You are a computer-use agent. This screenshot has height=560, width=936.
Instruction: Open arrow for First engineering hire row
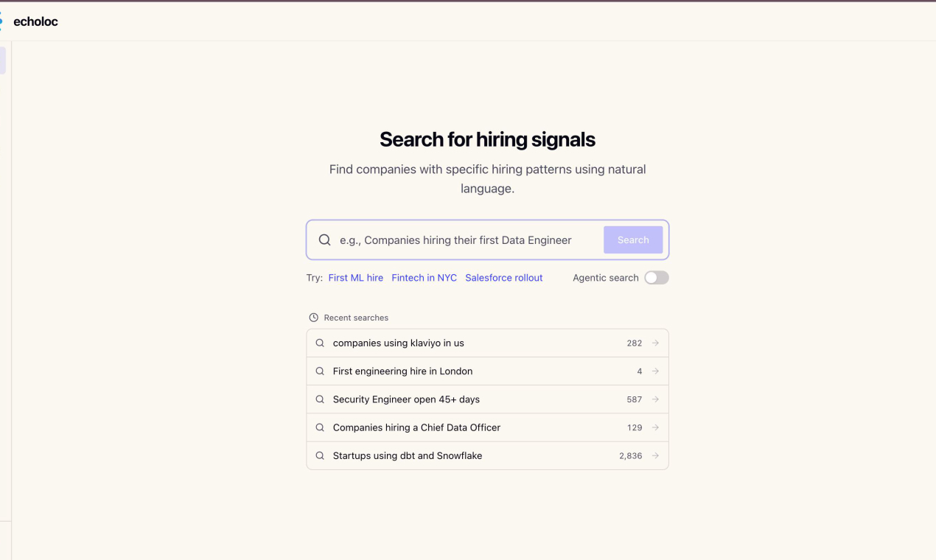point(655,371)
